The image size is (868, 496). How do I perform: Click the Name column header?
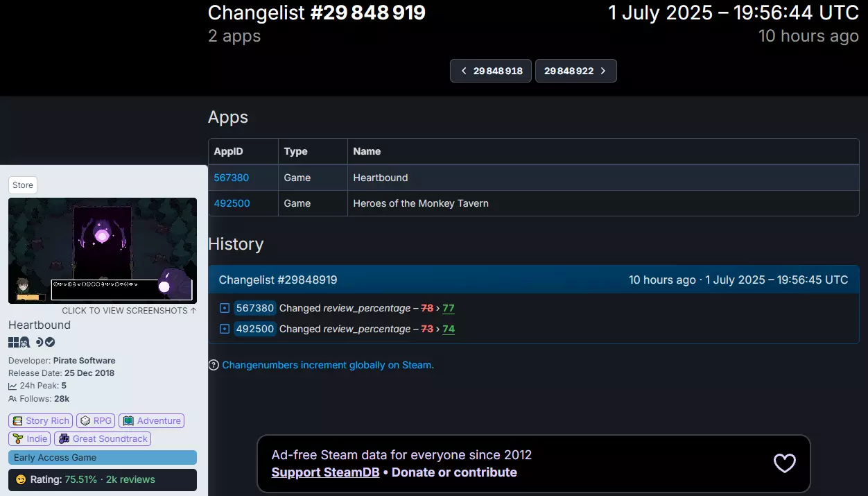603,151
